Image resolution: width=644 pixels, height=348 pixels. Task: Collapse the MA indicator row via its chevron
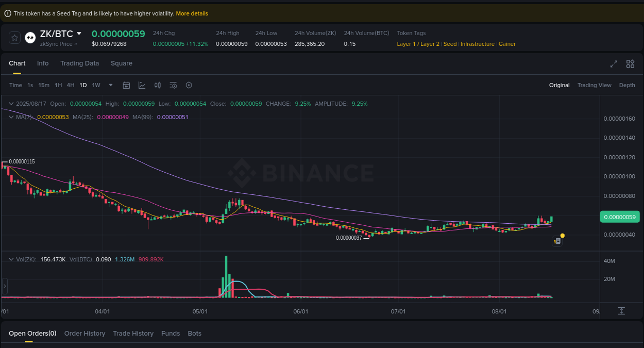[x=10, y=117]
